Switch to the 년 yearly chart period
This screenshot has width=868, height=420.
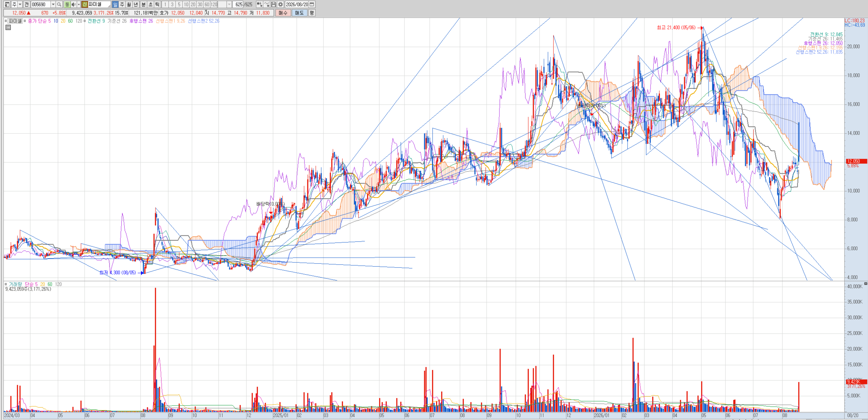point(136,4)
